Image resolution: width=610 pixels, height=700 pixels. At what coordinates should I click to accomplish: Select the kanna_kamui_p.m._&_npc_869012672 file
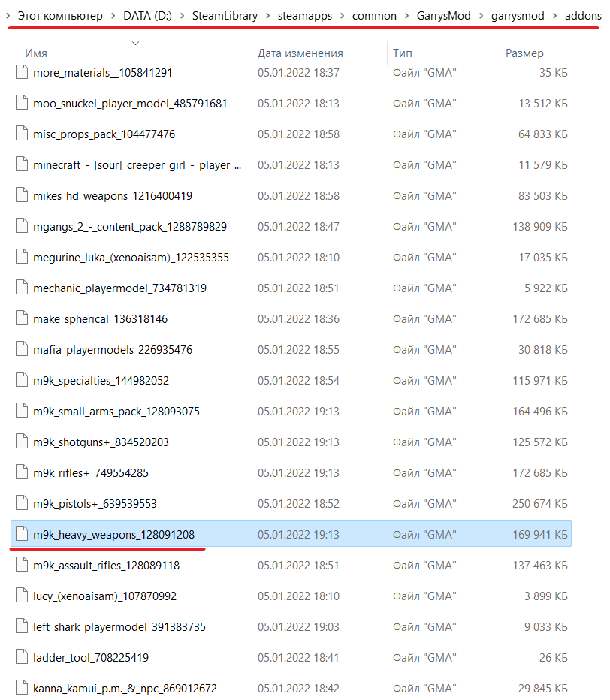[125, 689]
